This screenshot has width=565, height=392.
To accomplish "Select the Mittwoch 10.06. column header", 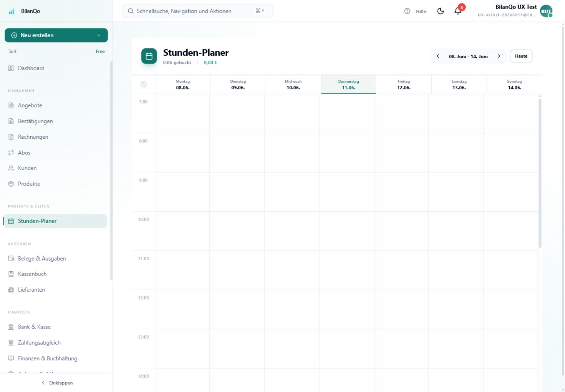I will pos(293,85).
